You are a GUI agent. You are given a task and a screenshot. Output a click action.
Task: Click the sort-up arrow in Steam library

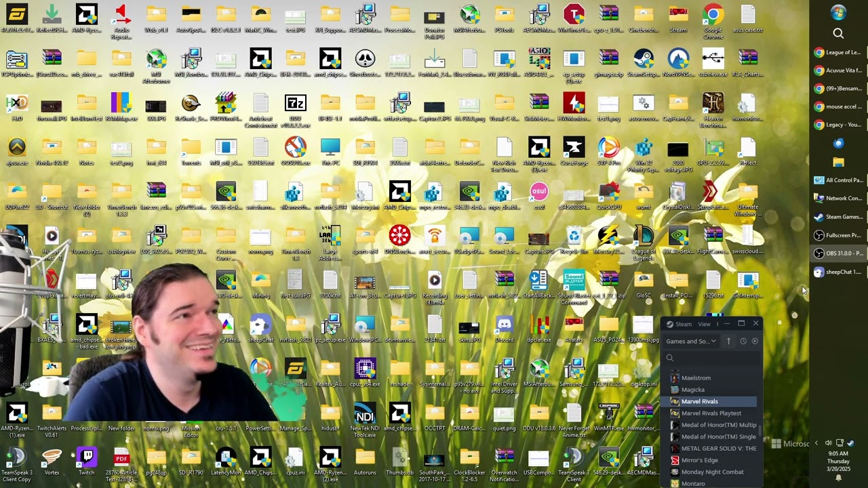(728, 341)
